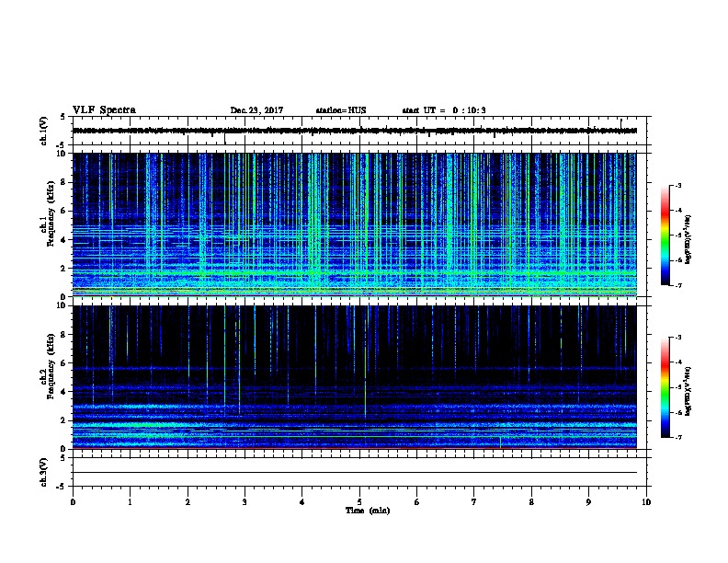Click the '6' tick on the time axis
Image resolution: width=728 pixels, height=563 pixels.
(x=417, y=502)
